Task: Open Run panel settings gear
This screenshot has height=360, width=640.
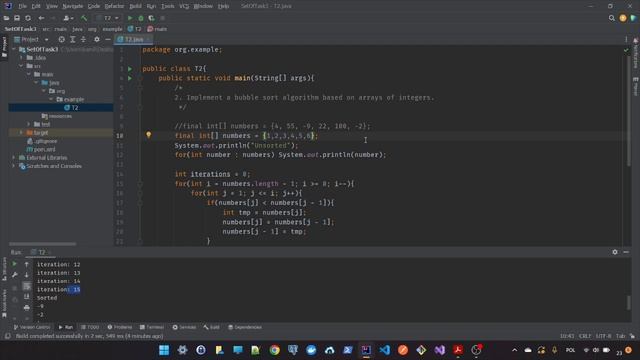Action: tap(615, 252)
